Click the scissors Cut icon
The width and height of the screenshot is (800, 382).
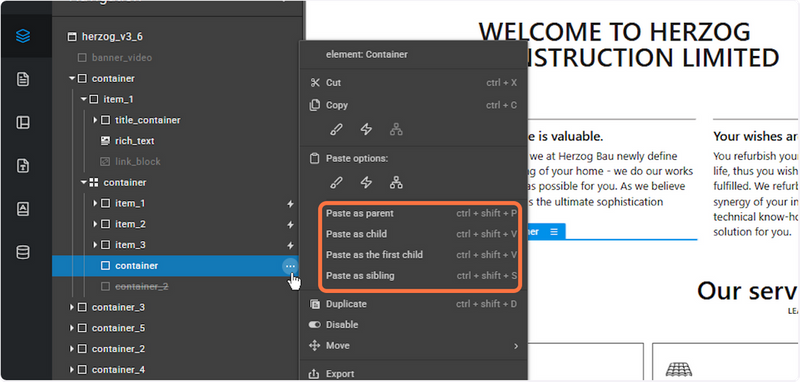coord(315,83)
